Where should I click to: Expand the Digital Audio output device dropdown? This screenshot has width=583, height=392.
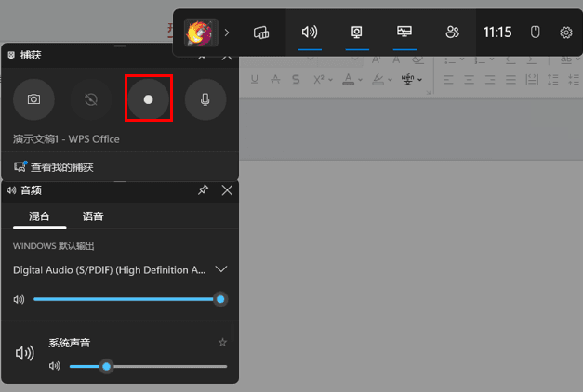point(220,269)
